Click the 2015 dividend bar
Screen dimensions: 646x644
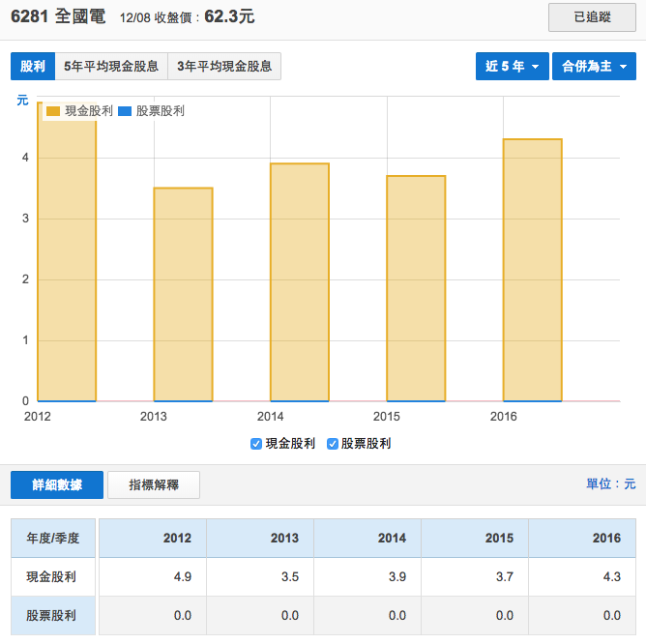pyautogui.click(x=416, y=288)
